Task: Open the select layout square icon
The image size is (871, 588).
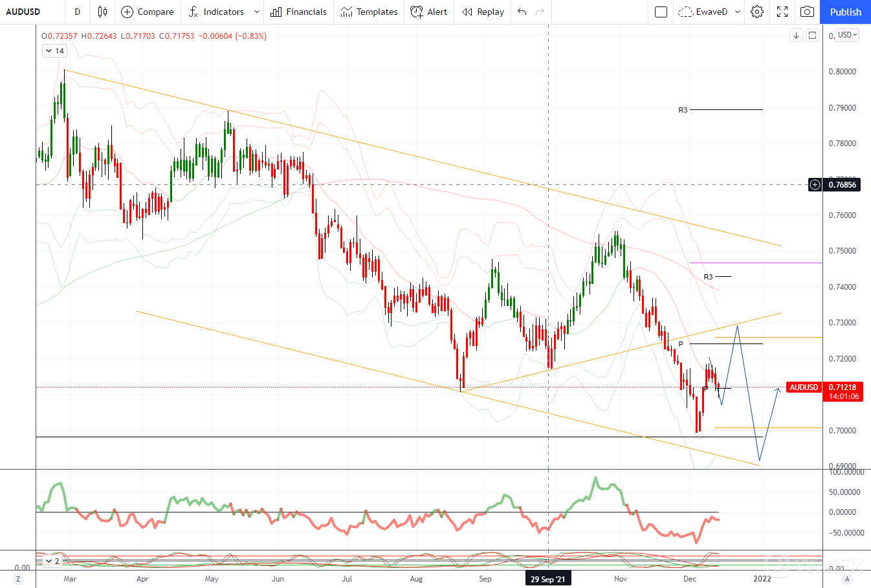Action: (x=661, y=12)
